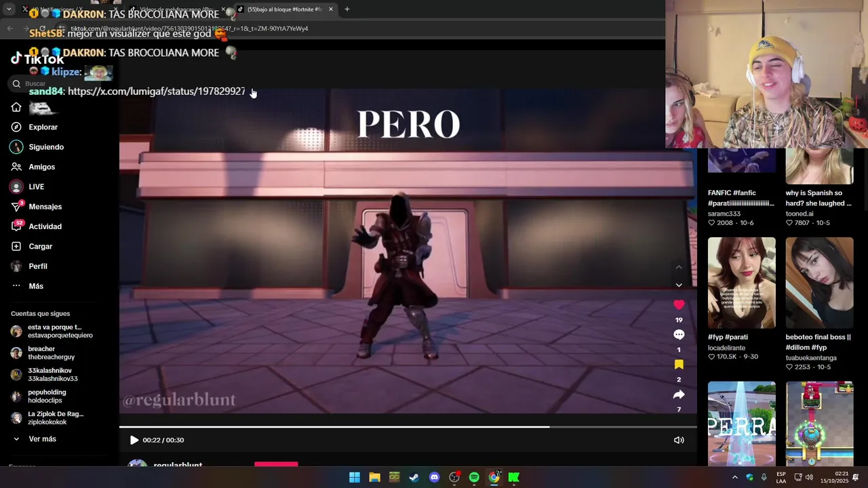Open thebreacherguy account

pos(42,353)
